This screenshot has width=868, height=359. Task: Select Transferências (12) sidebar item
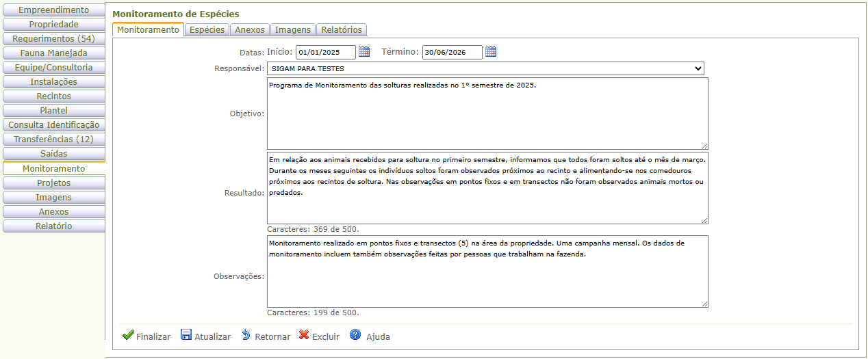point(53,139)
